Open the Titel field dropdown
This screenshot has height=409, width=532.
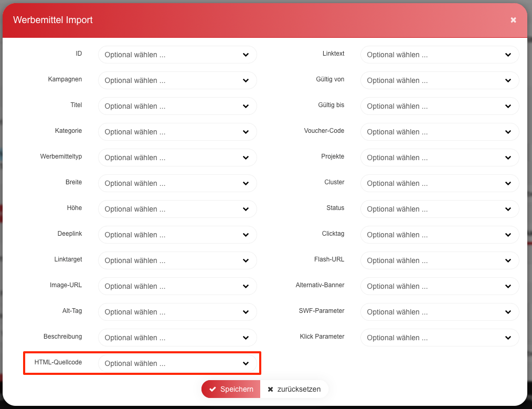pos(177,106)
